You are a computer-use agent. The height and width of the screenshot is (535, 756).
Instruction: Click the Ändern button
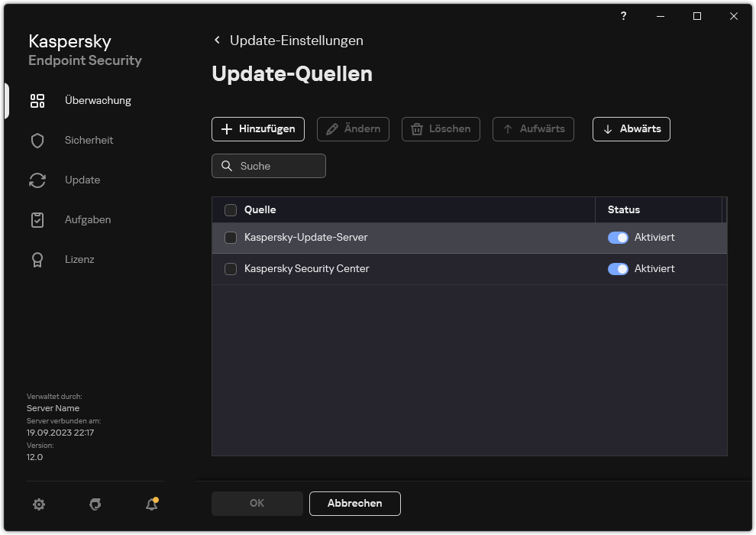[353, 129]
